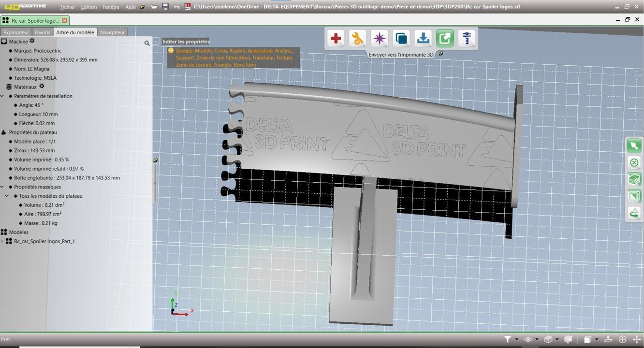
Task: Collapse Tous les modèles du plateau node
Action: point(7,196)
